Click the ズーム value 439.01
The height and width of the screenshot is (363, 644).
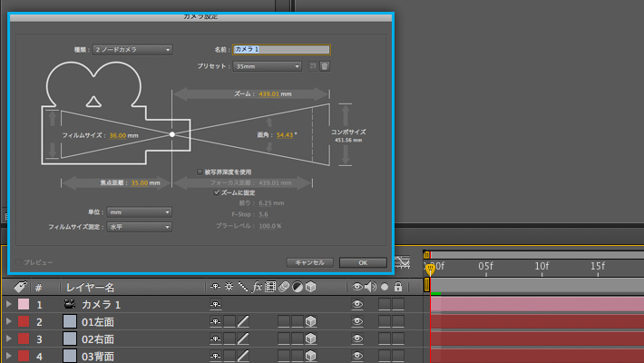[269, 93]
